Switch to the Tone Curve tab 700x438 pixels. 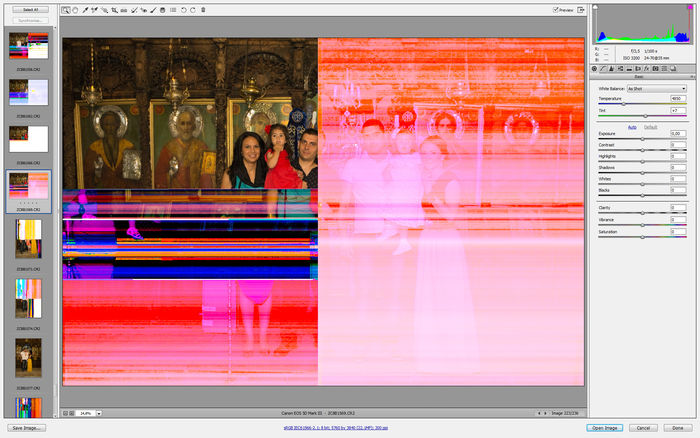pyautogui.click(x=605, y=68)
